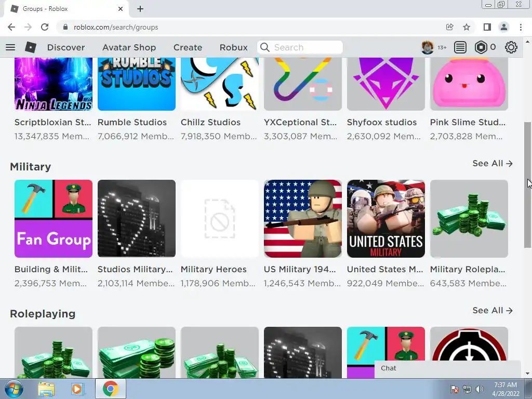
Task: Open the Studios Military heart building thumbnail
Action: (x=137, y=219)
